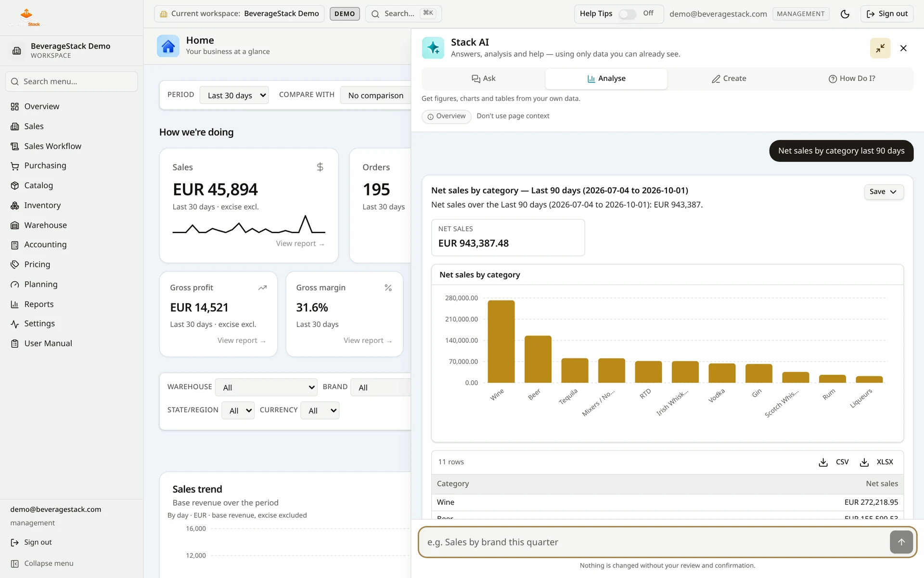The image size is (924, 578).
Task: Click the Wine bar in chart
Action: point(501,342)
